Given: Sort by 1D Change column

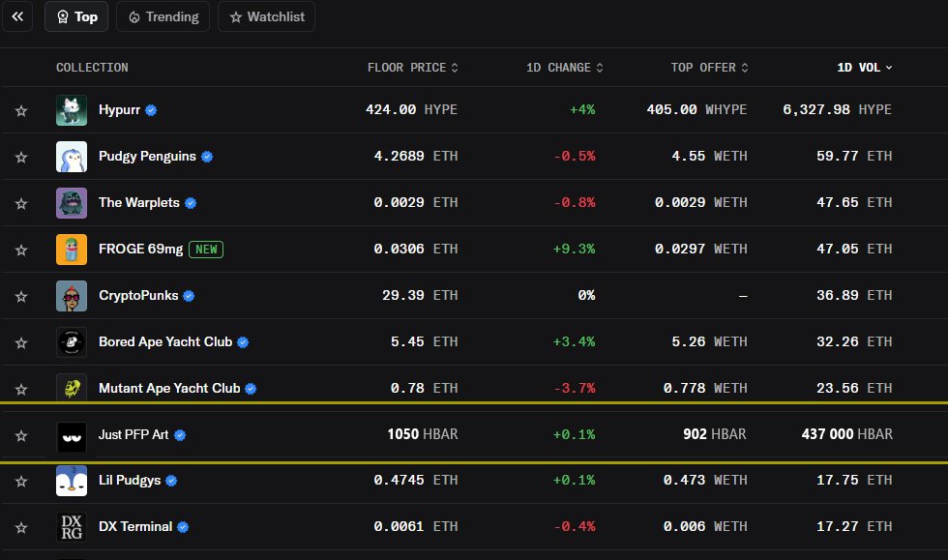Looking at the screenshot, I should (x=565, y=67).
